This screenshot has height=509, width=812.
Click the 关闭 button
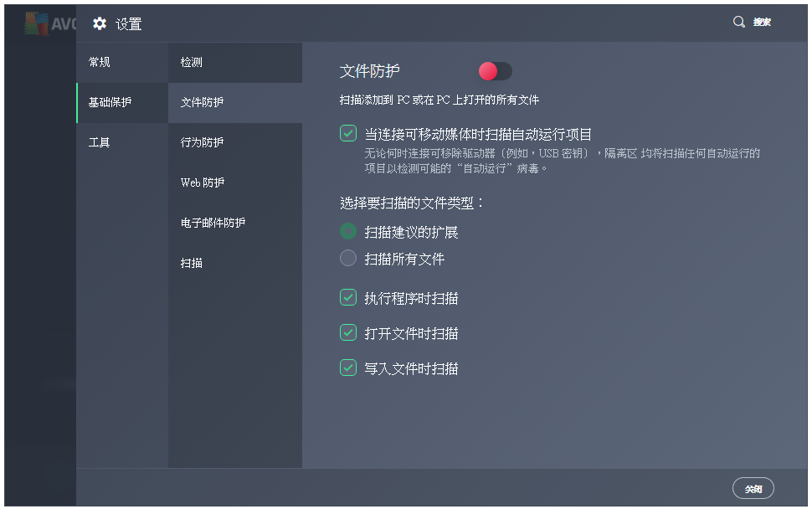753,488
